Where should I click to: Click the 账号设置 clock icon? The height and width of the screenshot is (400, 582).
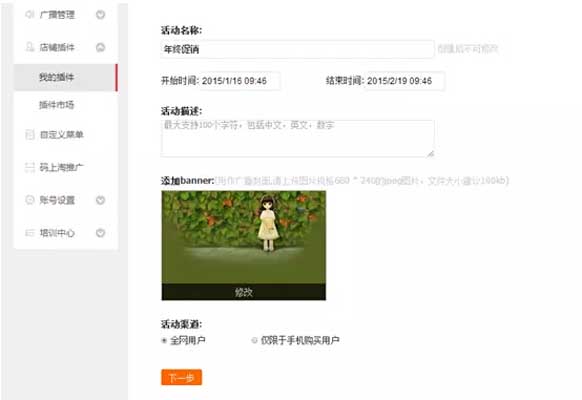click(30, 200)
